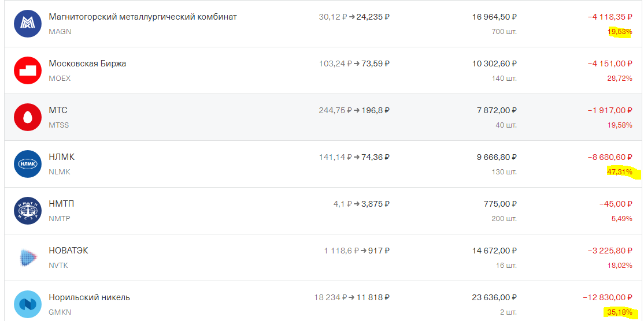Open Магнитогорский металлургический комбинат stock name
The height and width of the screenshot is (321, 644).
tap(143, 17)
